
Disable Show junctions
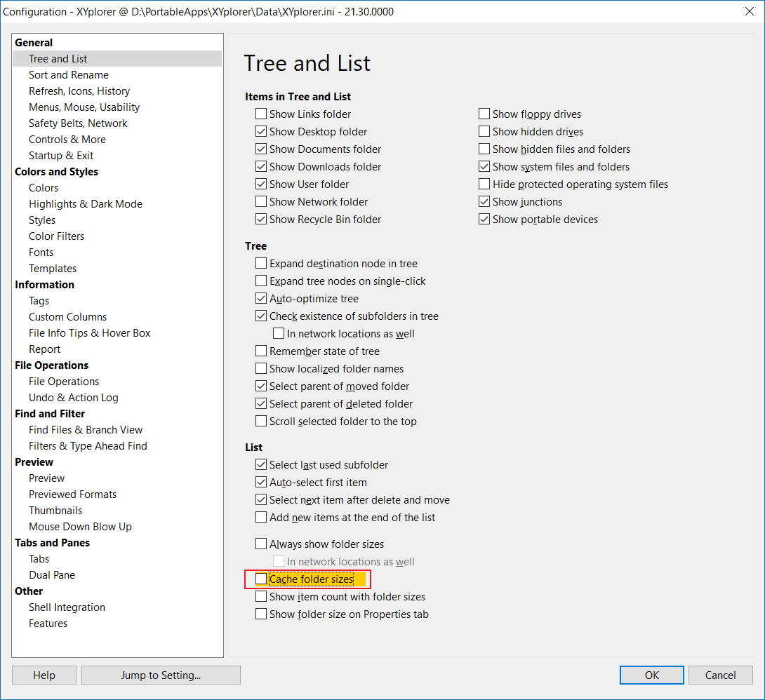(484, 201)
